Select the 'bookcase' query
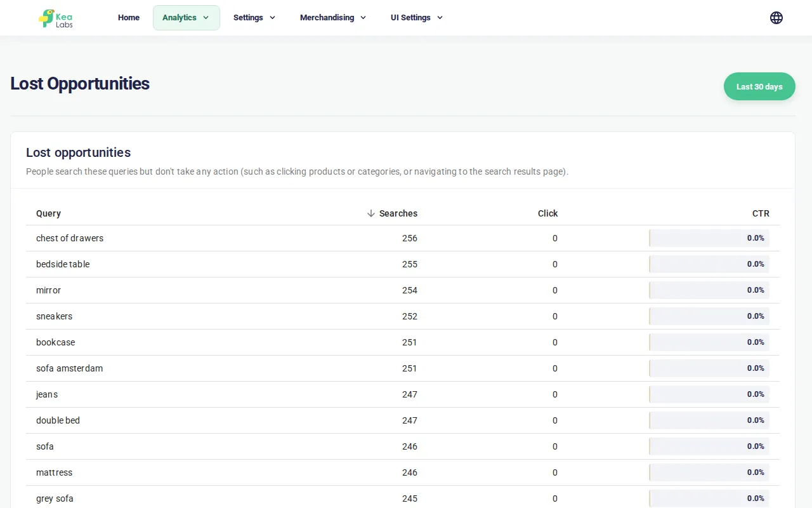Screen dimensions: 812x508 pos(56,342)
